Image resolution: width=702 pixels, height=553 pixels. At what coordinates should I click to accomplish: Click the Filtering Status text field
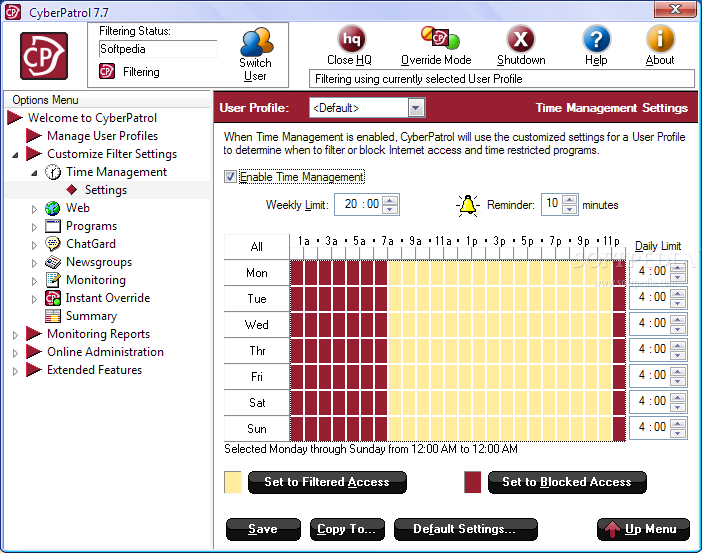[158, 49]
